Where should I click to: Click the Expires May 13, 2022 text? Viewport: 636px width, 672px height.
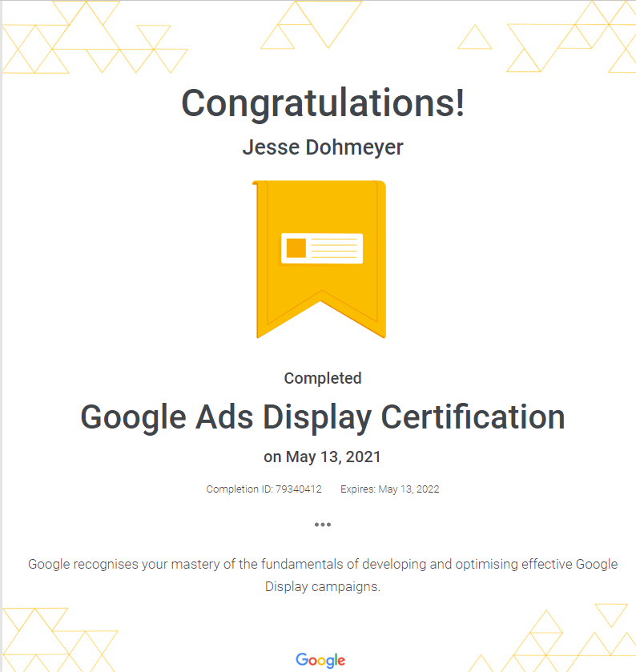pyautogui.click(x=389, y=489)
